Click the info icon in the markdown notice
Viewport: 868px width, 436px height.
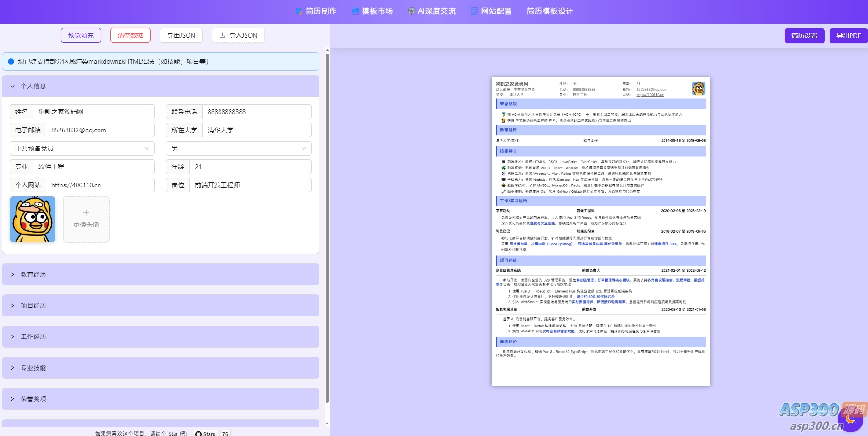(11, 61)
